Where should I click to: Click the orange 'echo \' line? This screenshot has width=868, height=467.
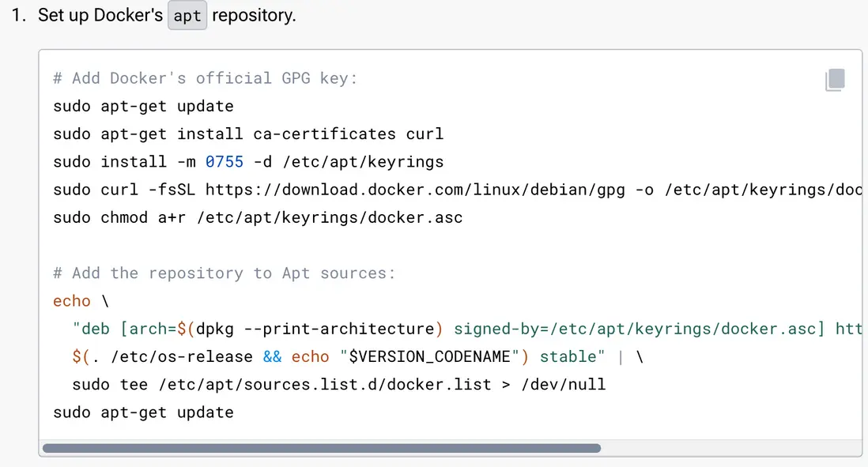coord(81,301)
